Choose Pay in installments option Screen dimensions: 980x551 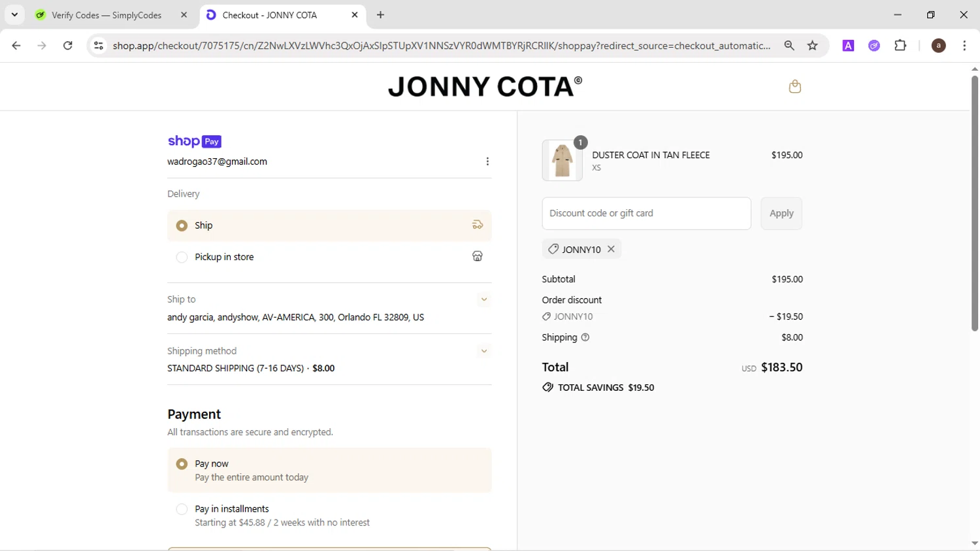(x=329, y=515)
